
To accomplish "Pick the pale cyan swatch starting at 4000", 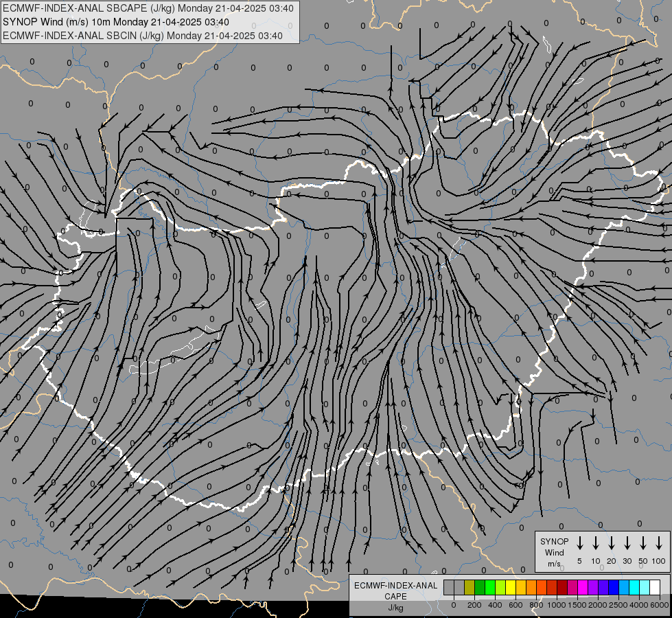I will (645, 587).
